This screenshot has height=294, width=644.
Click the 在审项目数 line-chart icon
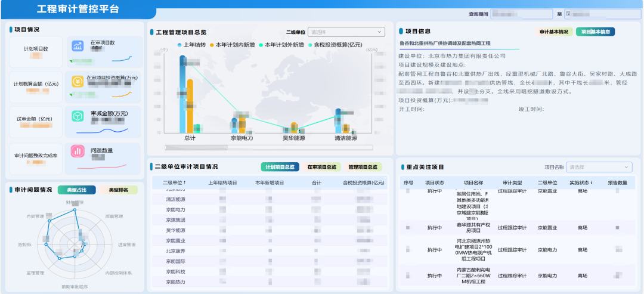(78, 47)
